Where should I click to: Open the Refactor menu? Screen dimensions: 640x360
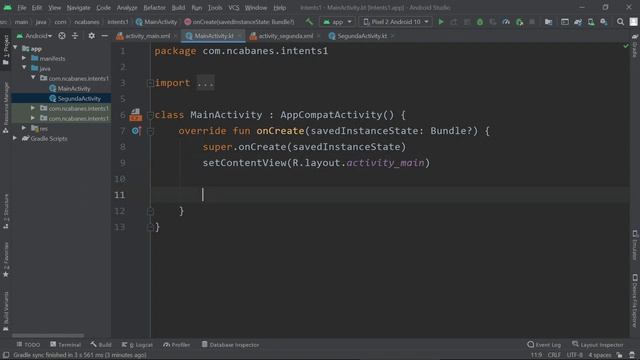(x=154, y=8)
